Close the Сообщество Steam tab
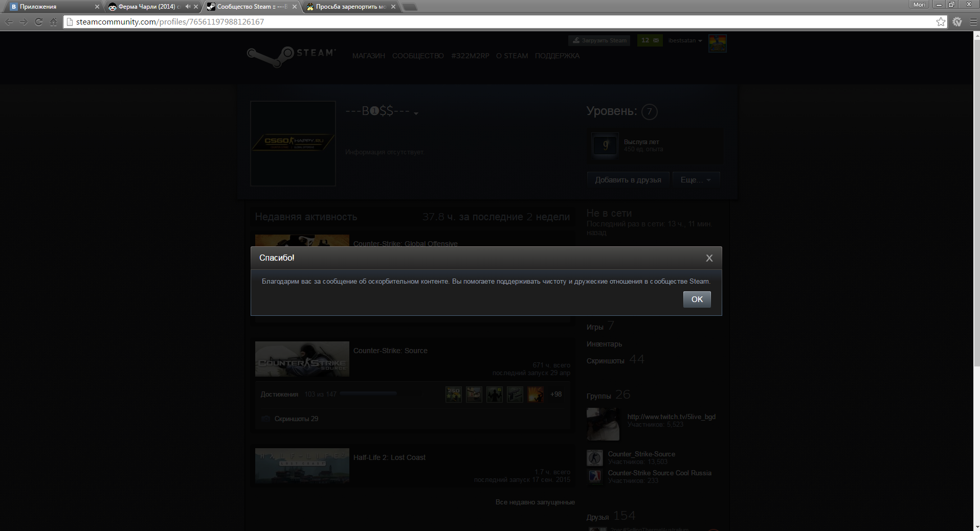The width and height of the screenshot is (980, 531). (x=294, y=7)
